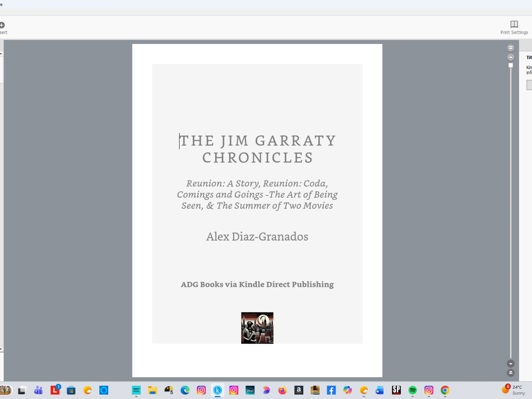The width and height of the screenshot is (532, 399).
Task: Click the next-page arrow icon near the slider bottom
Action: coord(511,363)
